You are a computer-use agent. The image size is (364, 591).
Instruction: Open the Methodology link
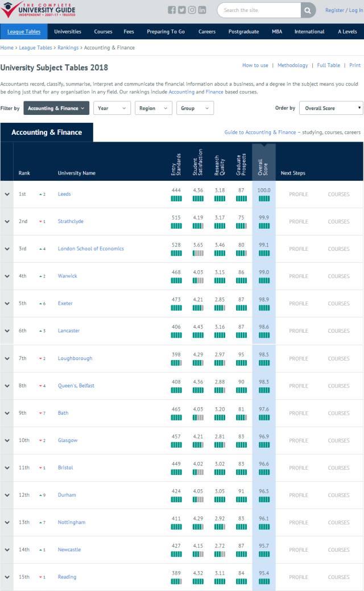tap(292, 65)
